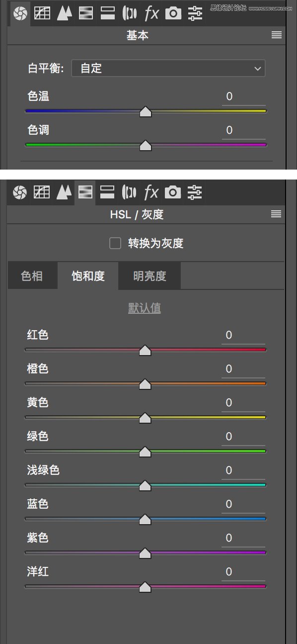Select the Camera Calibration panel icon
Screen dimensions: 297x644
(173, 13)
